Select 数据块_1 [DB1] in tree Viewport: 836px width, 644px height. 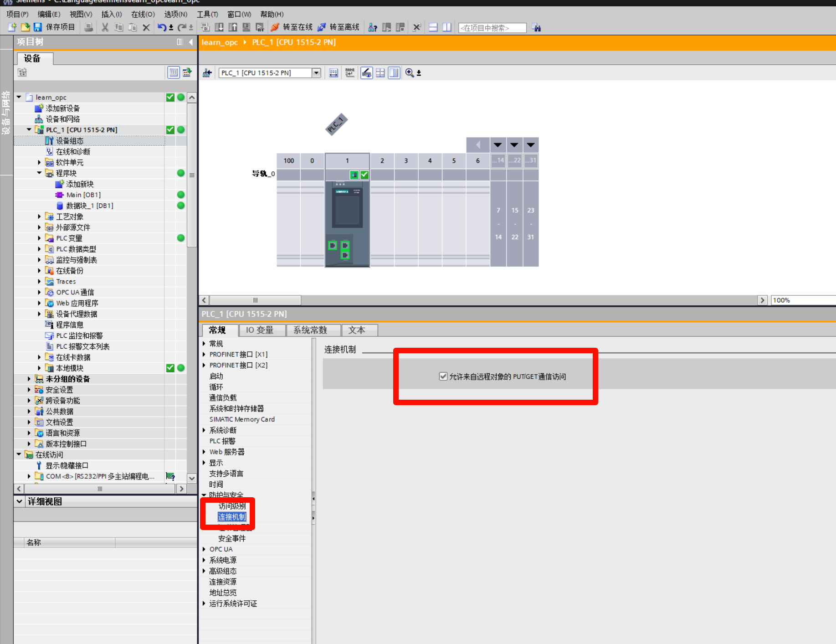click(x=90, y=206)
